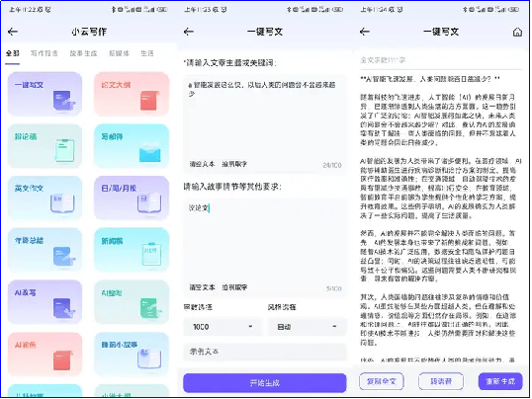Expand the word count 1000 dropdown
532x399 pixels.
coord(222,327)
